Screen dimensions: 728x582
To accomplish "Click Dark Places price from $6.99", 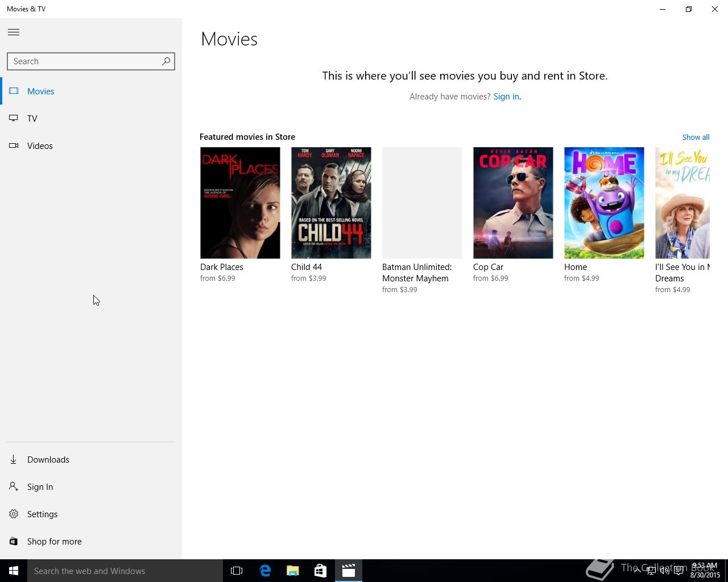I will pyautogui.click(x=218, y=278).
